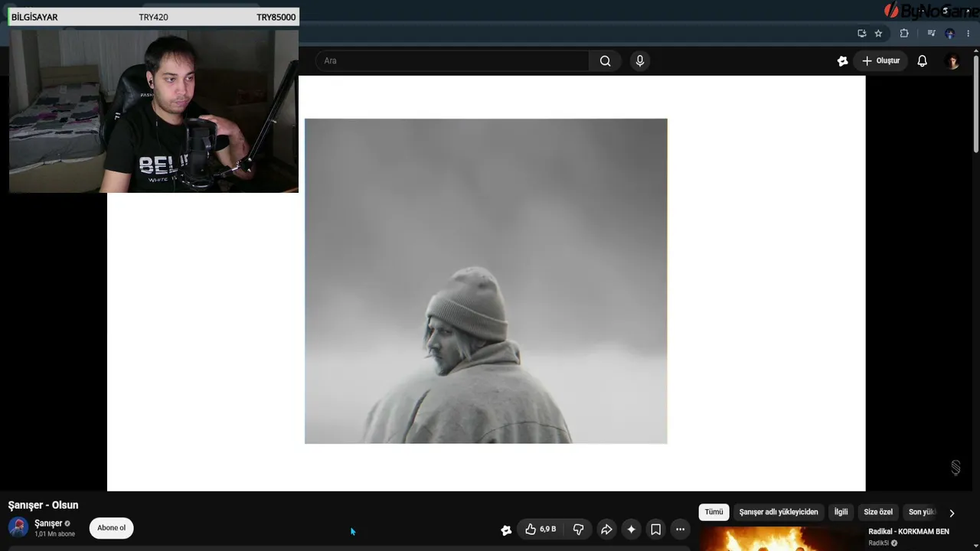
Task: Select the Size özel filter chip
Action: [x=878, y=512]
